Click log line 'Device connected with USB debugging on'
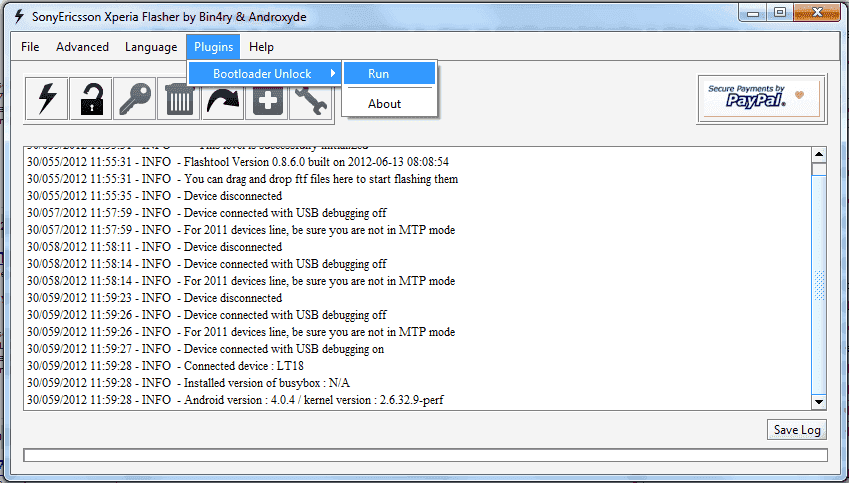 (205, 349)
